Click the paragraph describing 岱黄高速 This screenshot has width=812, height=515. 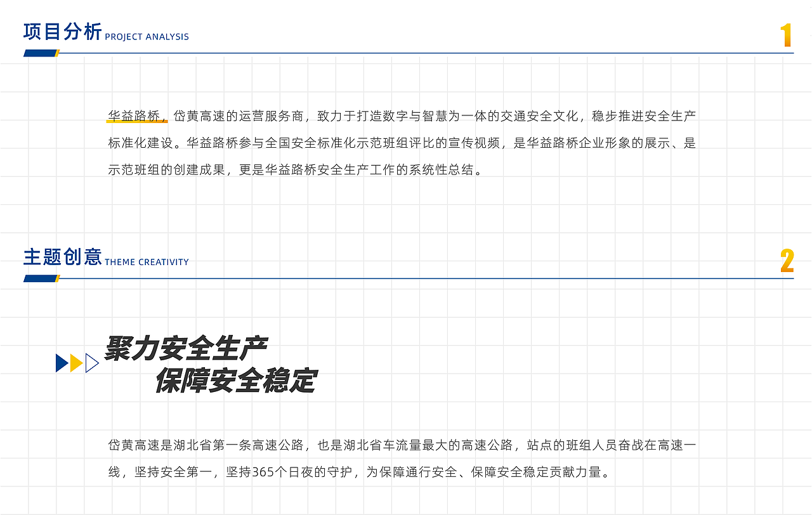[400, 459]
